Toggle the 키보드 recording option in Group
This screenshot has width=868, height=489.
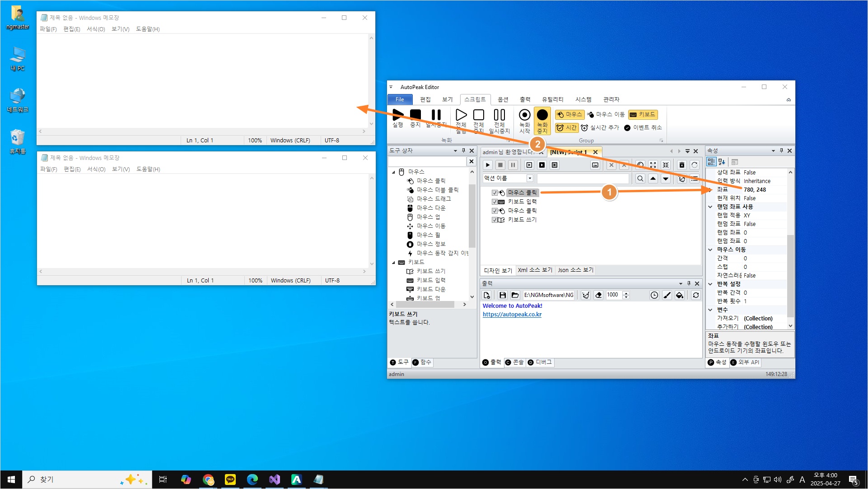click(x=643, y=115)
